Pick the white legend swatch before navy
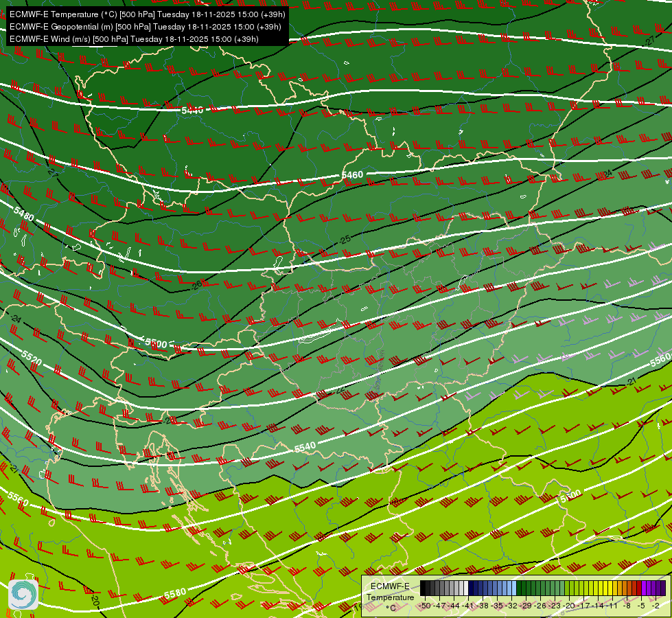Image resolution: width=672 pixels, height=618 pixels. (x=466, y=588)
